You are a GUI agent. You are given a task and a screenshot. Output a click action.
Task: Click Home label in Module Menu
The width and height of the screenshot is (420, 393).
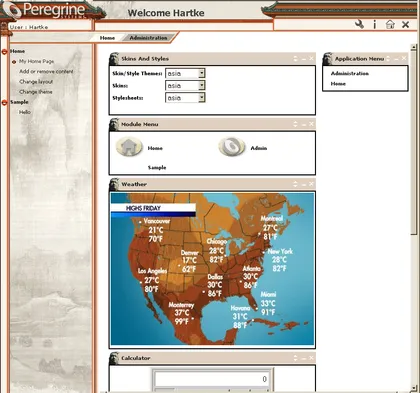pos(155,148)
